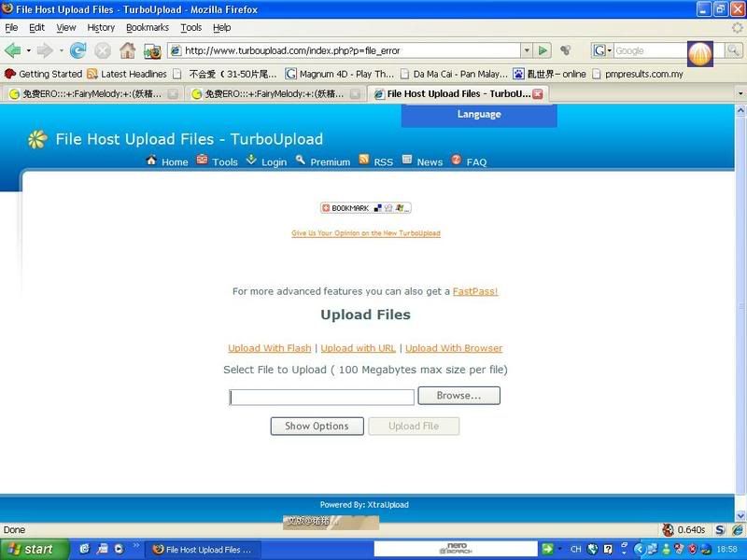Click the toolbox icon next to Tools
The image size is (747, 560).
(x=202, y=160)
